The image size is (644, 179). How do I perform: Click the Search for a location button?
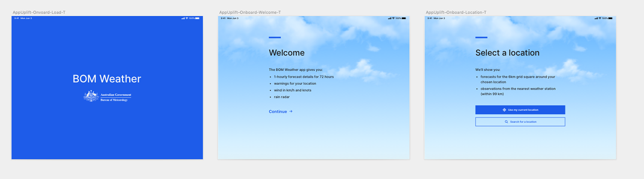(520, 122)
